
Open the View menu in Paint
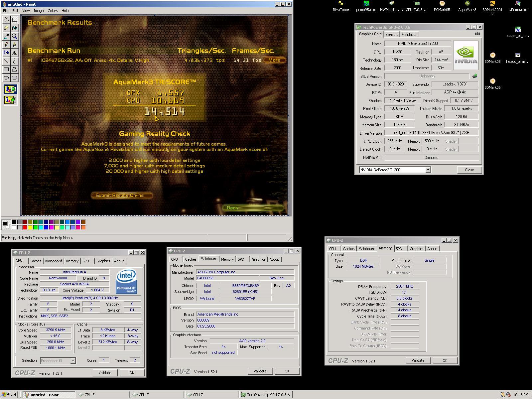(26, 11)
